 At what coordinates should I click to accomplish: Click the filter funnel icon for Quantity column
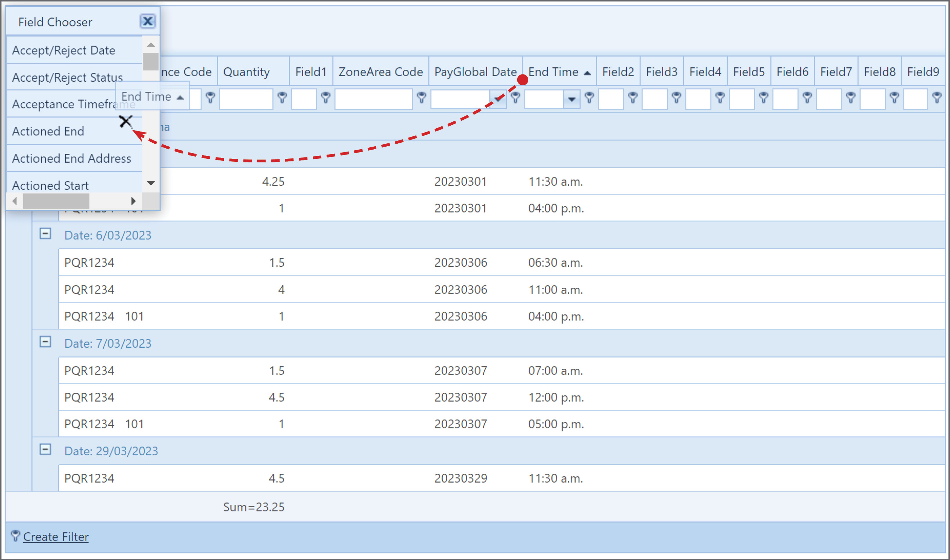tap(282, 98)
